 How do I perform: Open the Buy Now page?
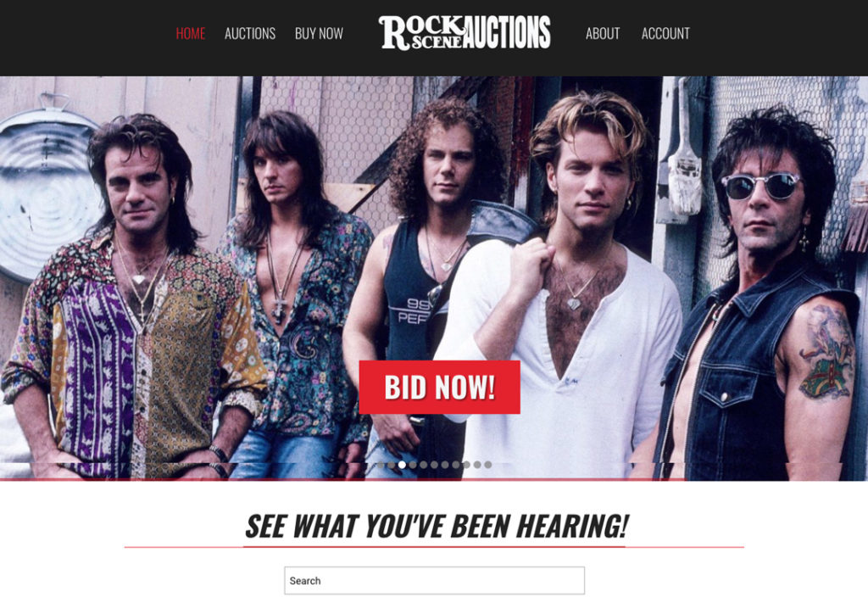click(319, 34)
